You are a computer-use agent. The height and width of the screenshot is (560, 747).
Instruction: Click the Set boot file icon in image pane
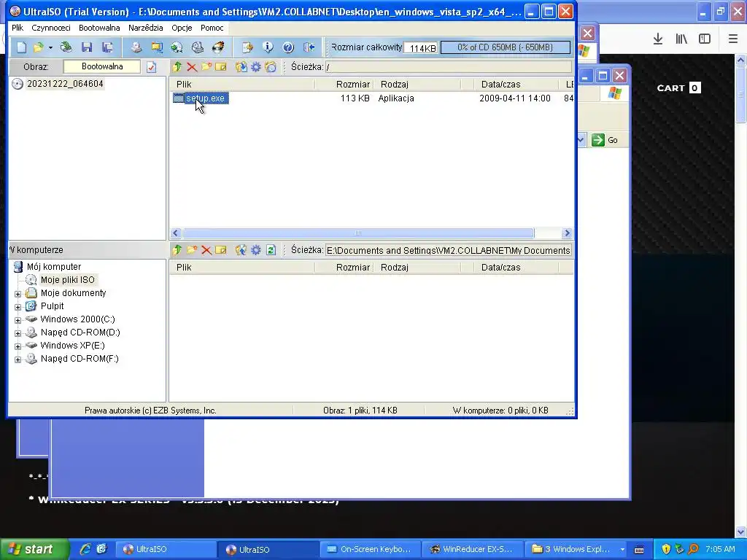tap(271, 66)
